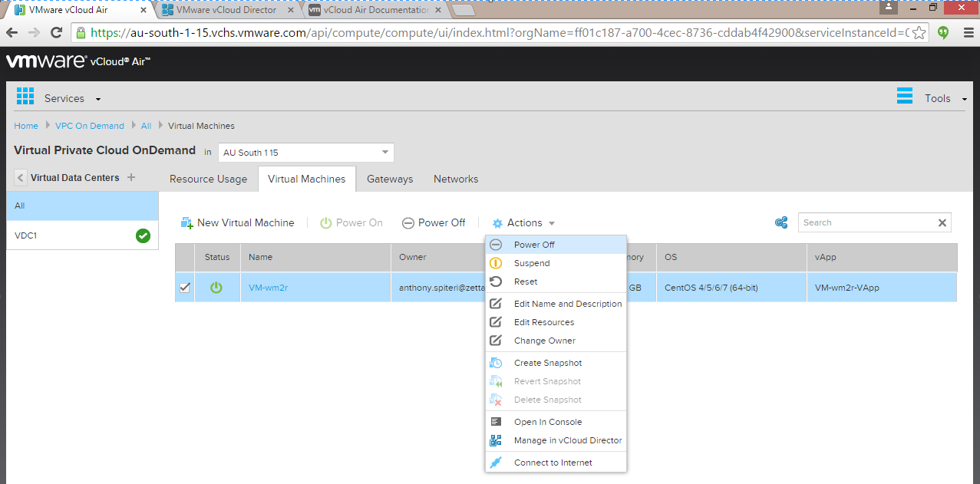The image size is (980, 484).
Task: Switch to vCloud Air Documentation browser tab
Action: [x=375, y=10]
